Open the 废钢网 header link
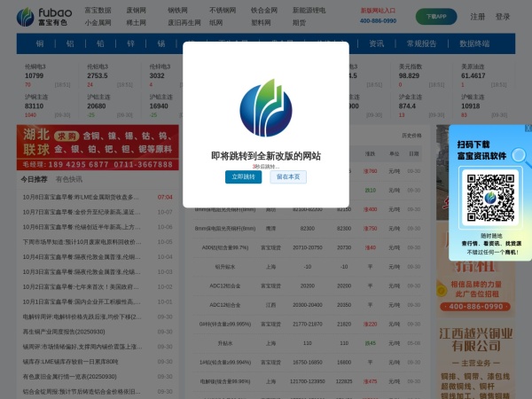This screenshot has height=399, width=532. 136,11
